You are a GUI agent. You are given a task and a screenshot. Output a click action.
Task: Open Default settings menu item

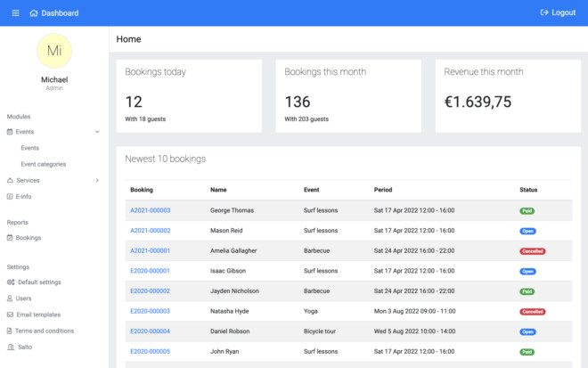point(39,282)
